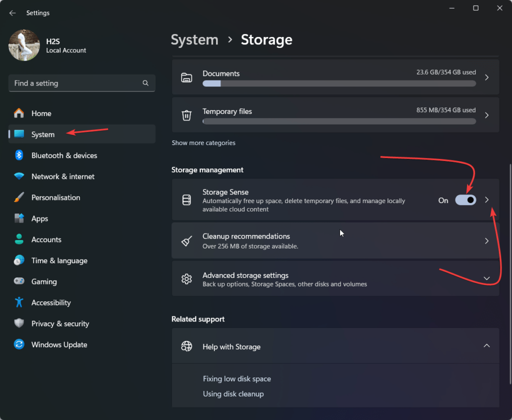
Task: Navigate to Windows Update
Action: (81, 344)
